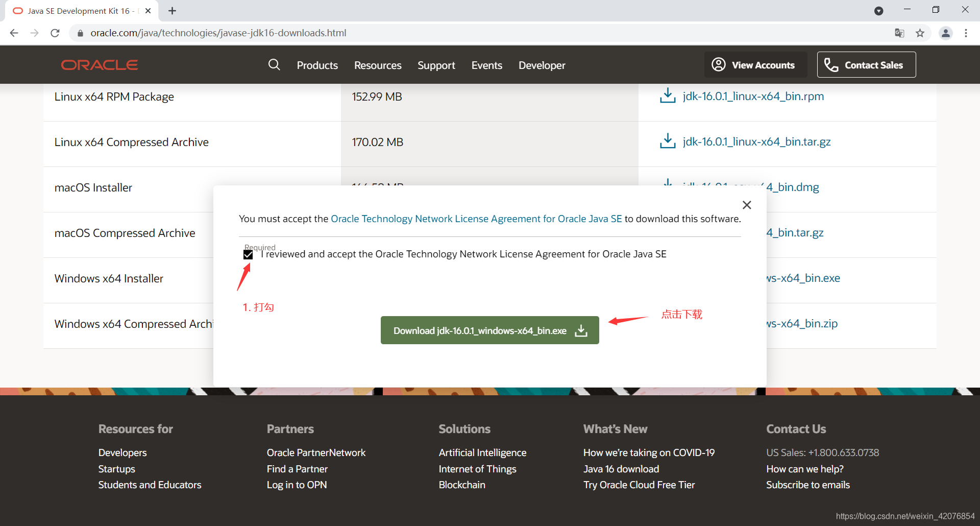Click Java 16 download footer link
This screenshot has width=980, height=526.
point(621,469)
